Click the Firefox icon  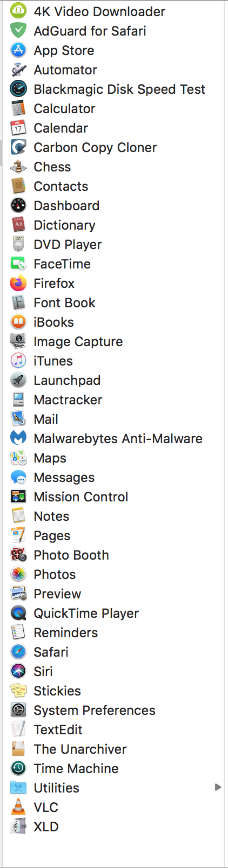(x=18, y=283)
